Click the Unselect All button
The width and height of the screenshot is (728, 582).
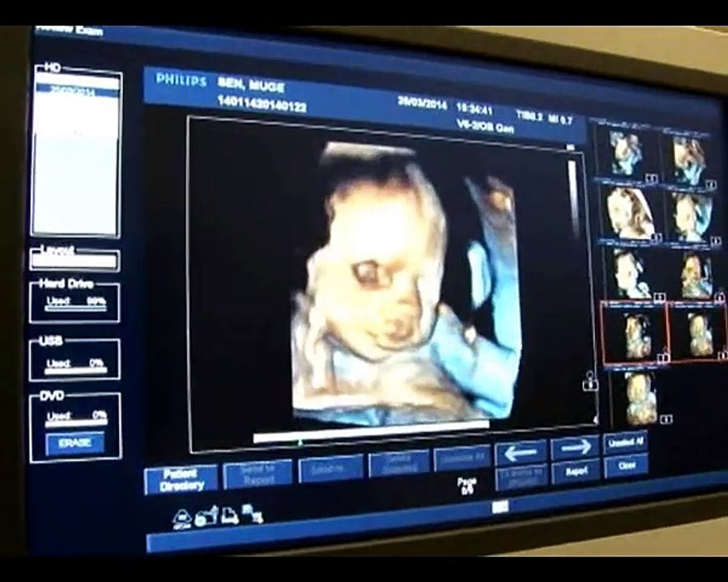(626, 443)
